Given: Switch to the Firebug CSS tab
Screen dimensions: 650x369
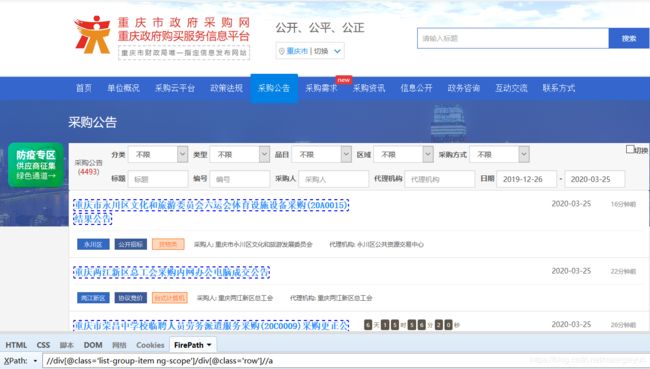Looking at the screenshot, I should pyautogui.click(x=43, y=345).
